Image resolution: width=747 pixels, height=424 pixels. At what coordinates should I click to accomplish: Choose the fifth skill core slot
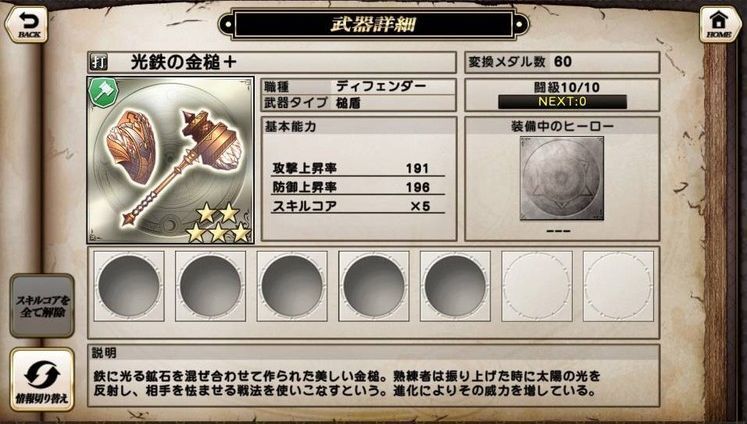[455, 286]
